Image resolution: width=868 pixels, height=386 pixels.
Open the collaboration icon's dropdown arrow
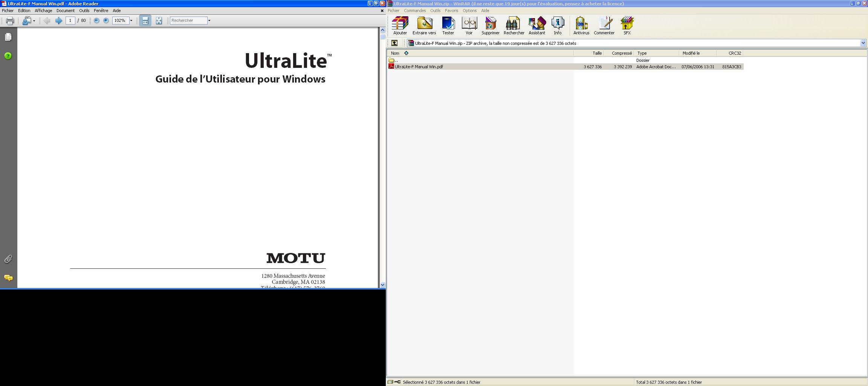pyautogui.click(x=34, y=21)
